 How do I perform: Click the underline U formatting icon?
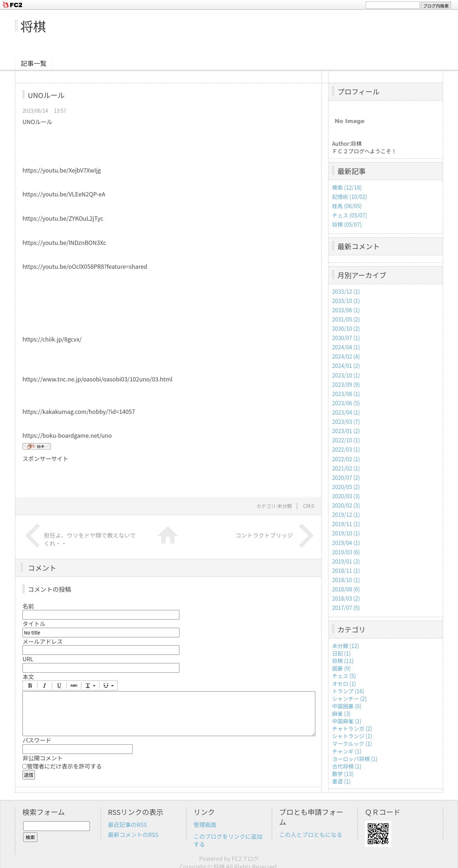point(59,685)
